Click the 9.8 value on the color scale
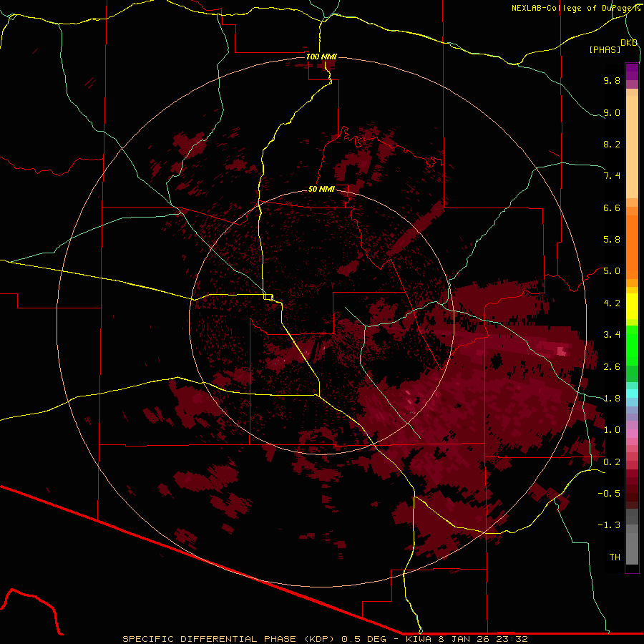This screenshot has width=644, height=644. pyautogui.click(x=612, y=80)
